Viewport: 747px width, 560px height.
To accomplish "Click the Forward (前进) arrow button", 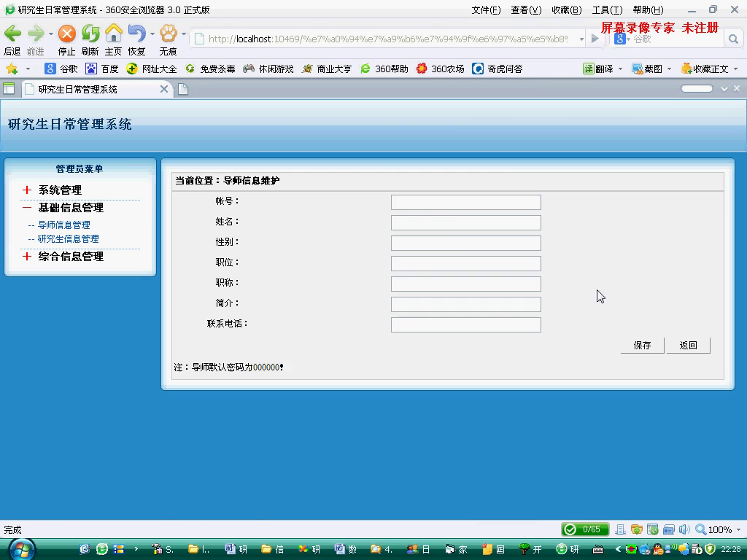I will (x=36, y=34).
